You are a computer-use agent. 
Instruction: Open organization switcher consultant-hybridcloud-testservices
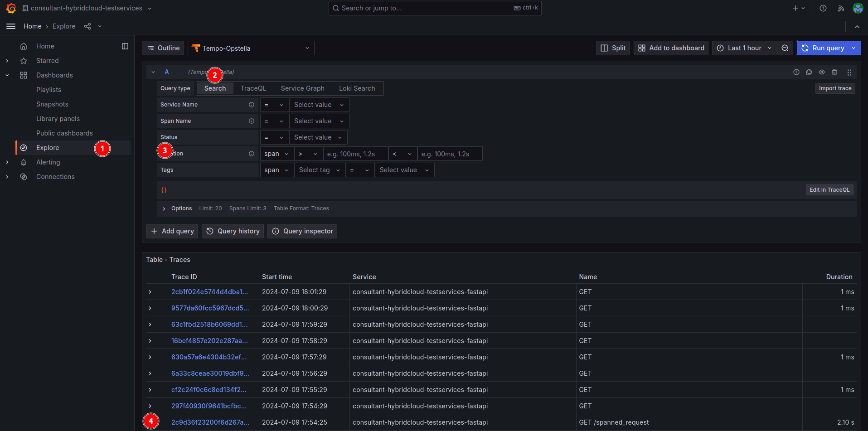tap(87, 8)
